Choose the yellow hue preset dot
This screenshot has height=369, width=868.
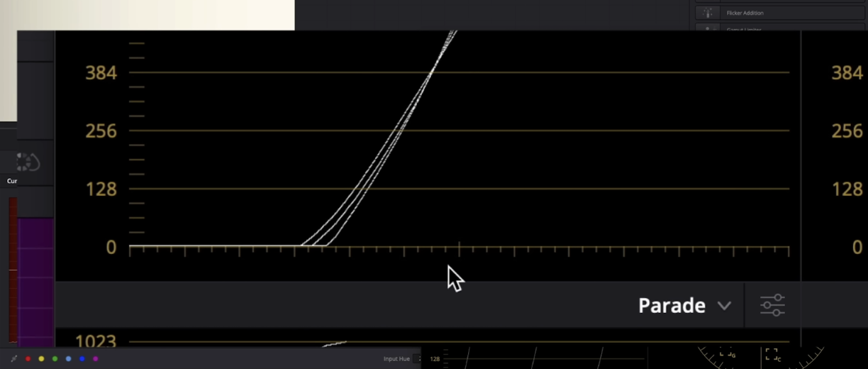[42, 359]
